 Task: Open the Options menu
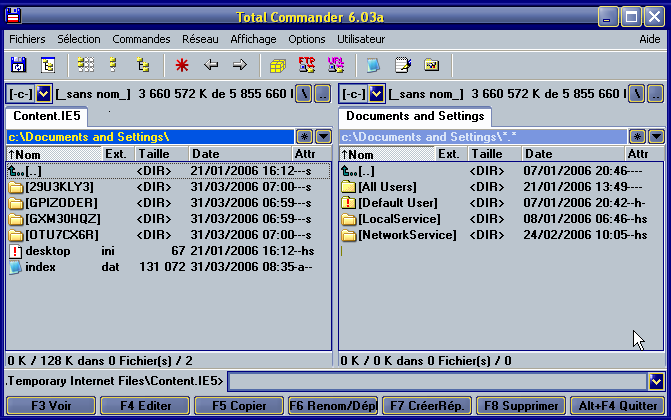click(x=306, y=39)
